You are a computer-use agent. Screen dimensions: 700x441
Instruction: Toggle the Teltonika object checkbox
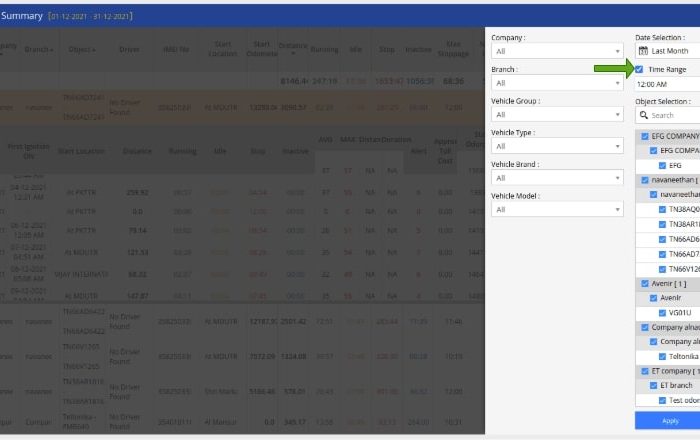[x=663, y=356]
